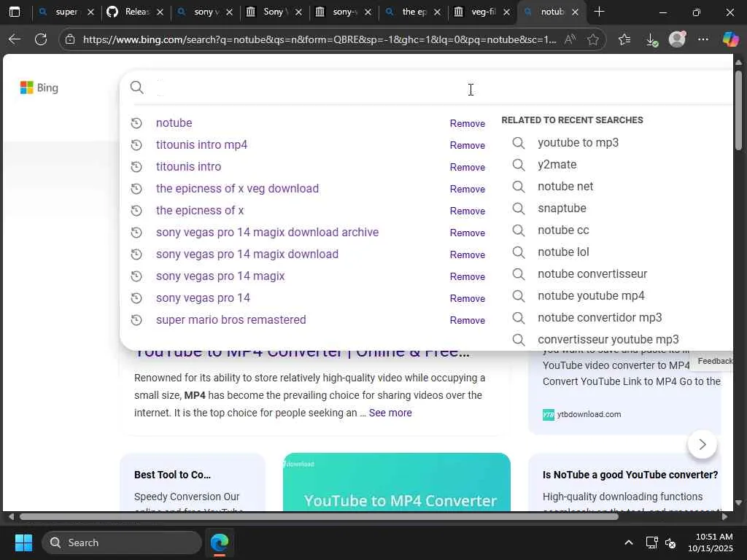Show hidden tray icons chevron
747x560 pixels.
coord(629,542)
